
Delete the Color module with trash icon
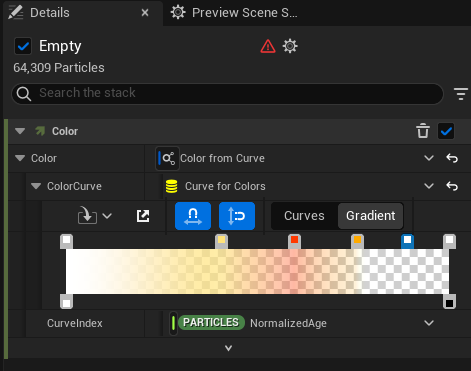(423, 131)
